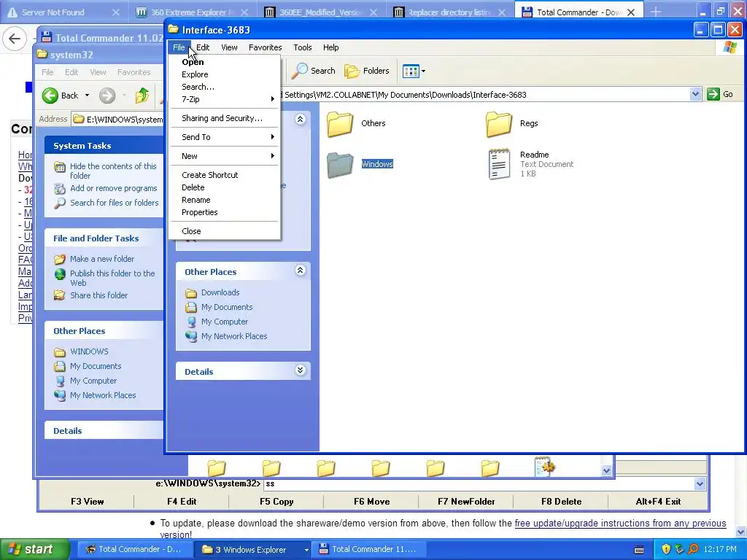
Task: Click the browser back arrow button
Action: click(15, 39)
